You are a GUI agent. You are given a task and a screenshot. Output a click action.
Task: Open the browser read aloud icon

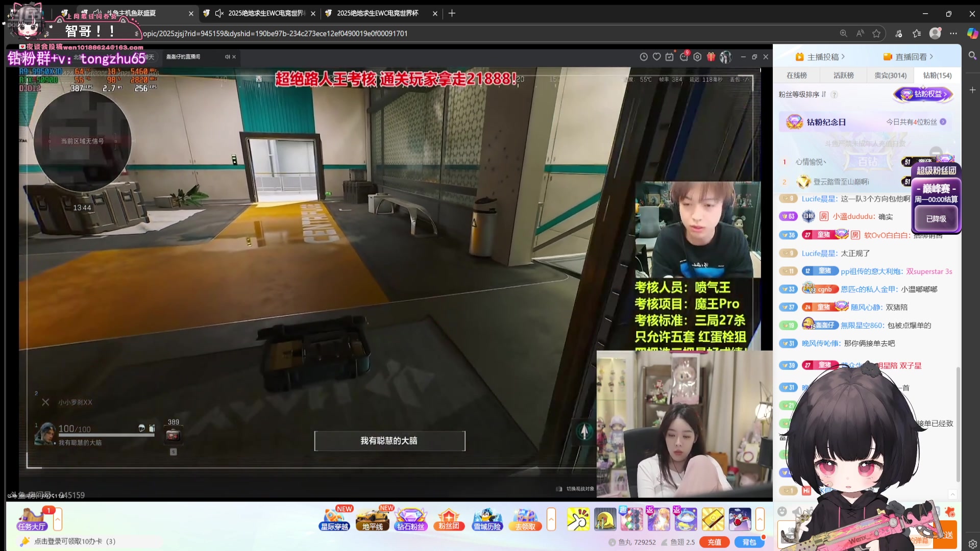(860, 33)
